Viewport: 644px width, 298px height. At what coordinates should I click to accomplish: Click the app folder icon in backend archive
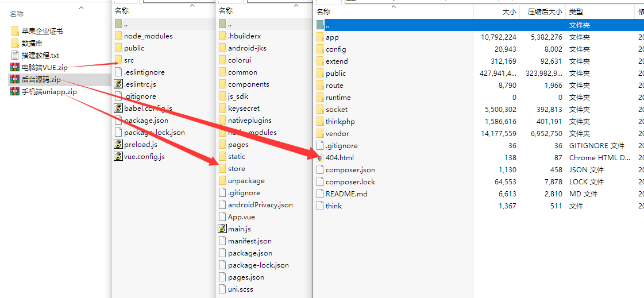pos(320,37)
